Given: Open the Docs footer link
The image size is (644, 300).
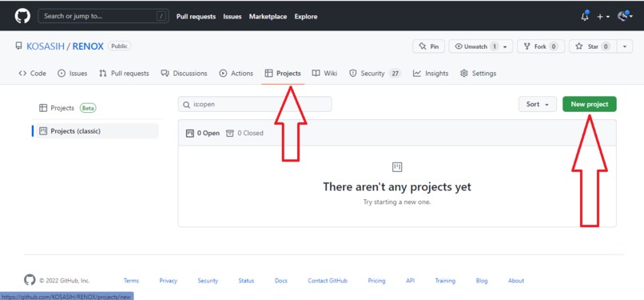Looking at the screenshot, I should click(x=281, y=281).
